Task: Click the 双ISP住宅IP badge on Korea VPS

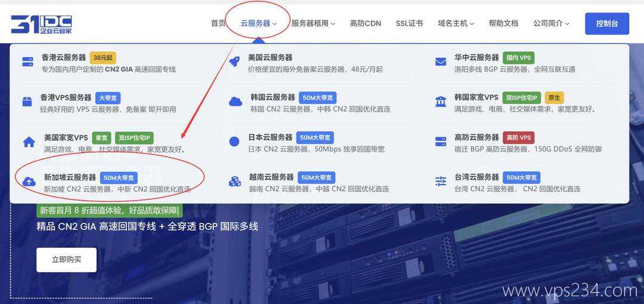Action: click(522, 98)
